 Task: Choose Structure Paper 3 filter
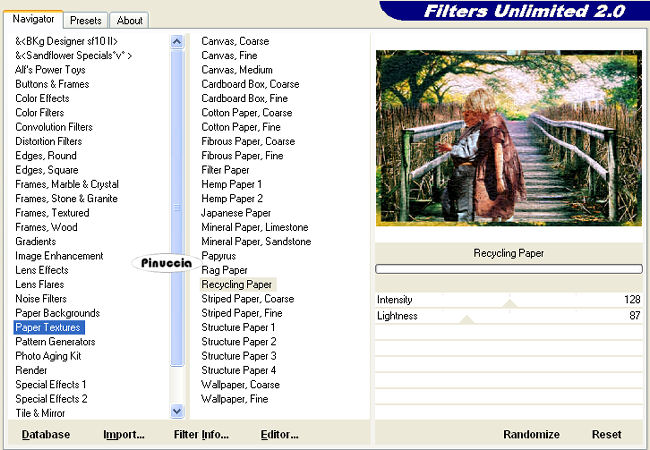click(x=239, y=356)
